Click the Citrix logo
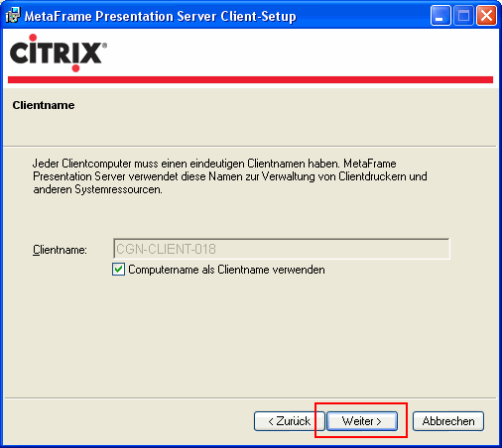 pos(59,53)
